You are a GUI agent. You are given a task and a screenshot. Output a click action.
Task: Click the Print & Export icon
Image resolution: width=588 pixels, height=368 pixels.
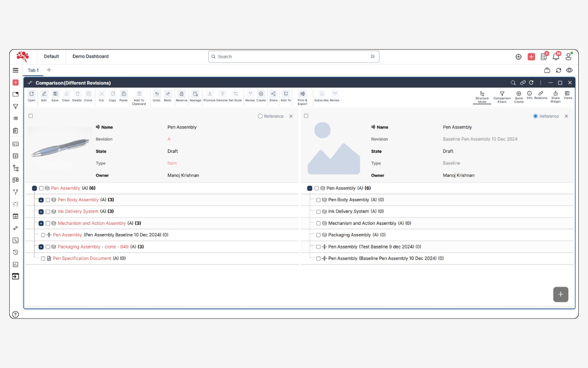(x=302, y=94)
